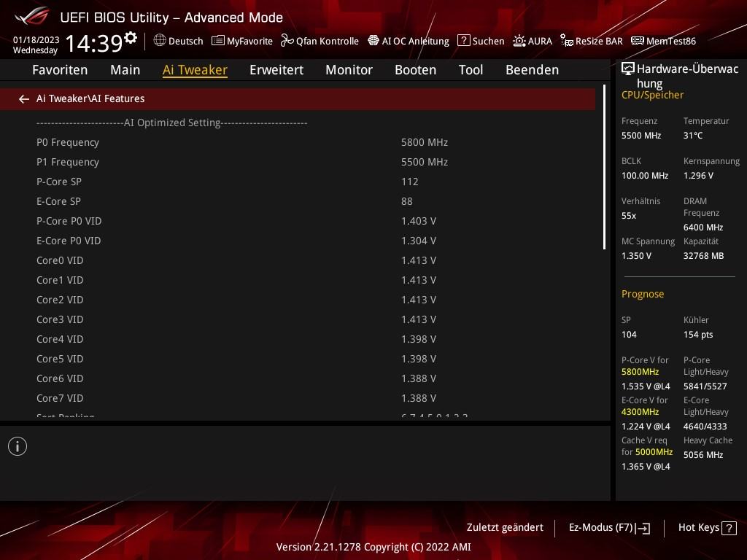Switch to the Main tab
Image resolution: width=747 pixels, height=560 pixels.
[x=125, y=69]
